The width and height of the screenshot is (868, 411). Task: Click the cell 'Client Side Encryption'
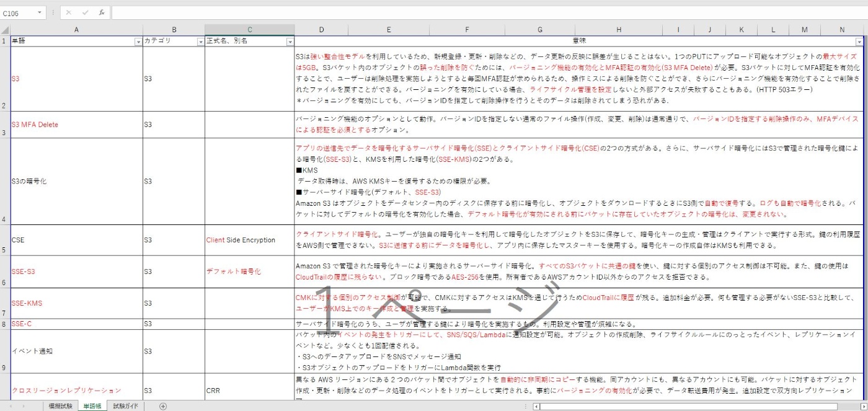coord(250,240)
